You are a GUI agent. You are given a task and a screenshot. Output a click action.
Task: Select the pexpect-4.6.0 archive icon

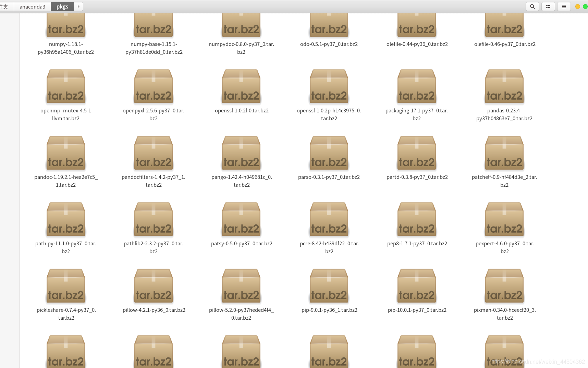click(504, 219)
